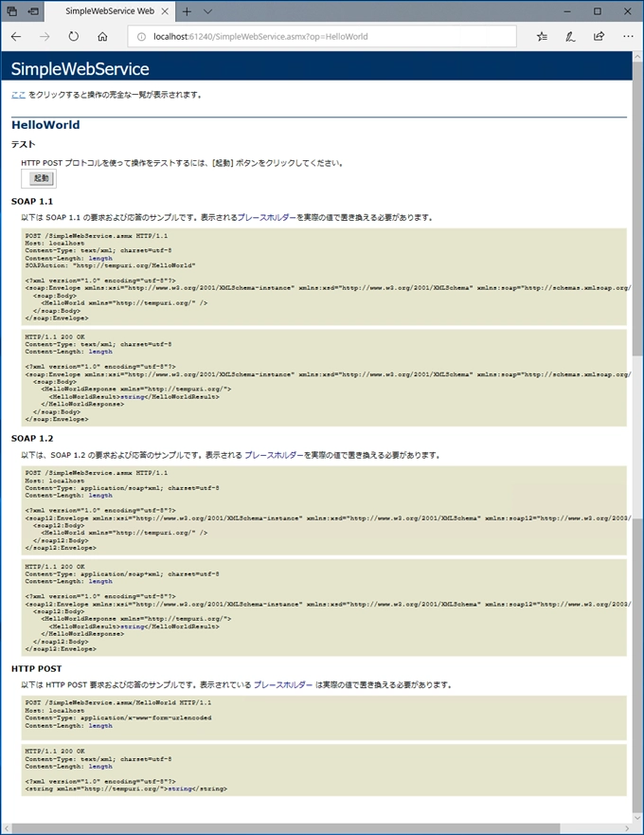Open the tabs you've set aside icon
644x835 pixels.
pos(11,10)
